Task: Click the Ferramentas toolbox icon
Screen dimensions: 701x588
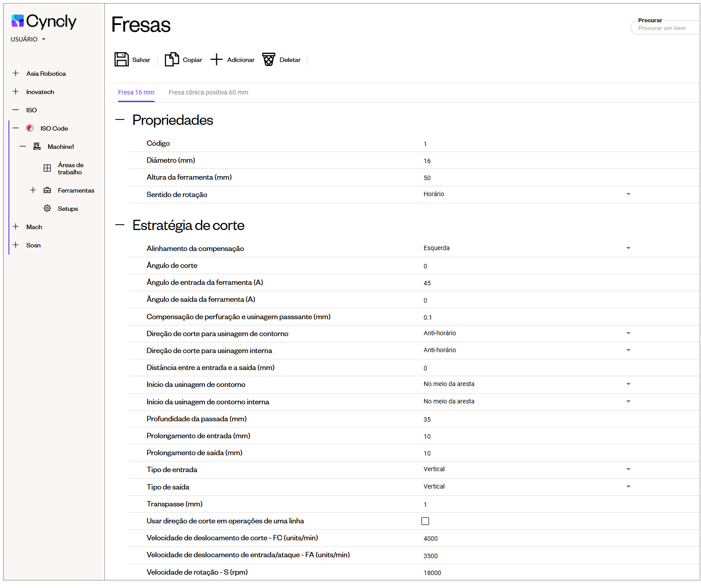Action: coord(47,190)
